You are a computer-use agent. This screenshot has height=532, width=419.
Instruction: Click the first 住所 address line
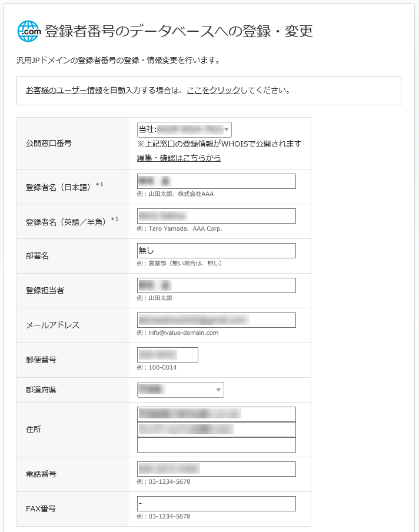(216, 414)
